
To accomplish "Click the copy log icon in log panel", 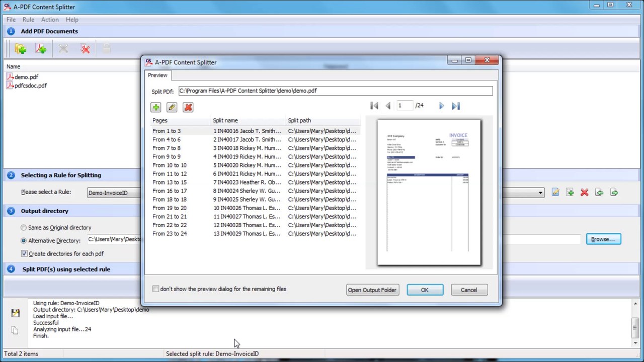I will [x=15, y=330].
